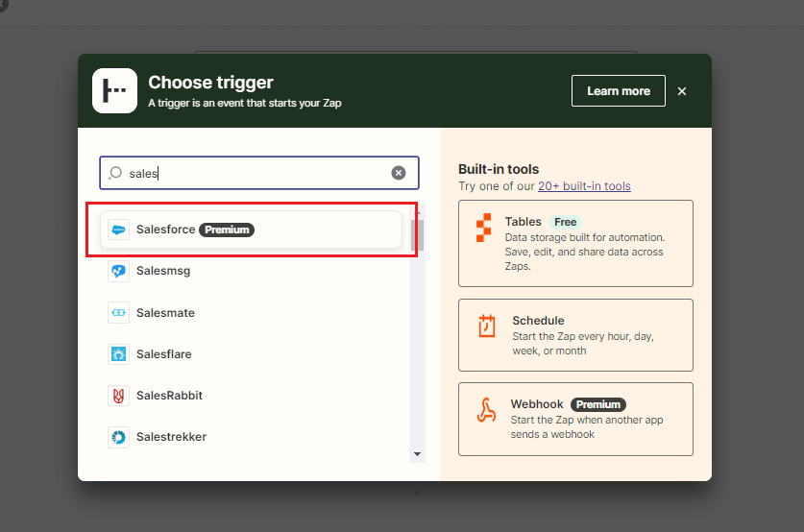Click the Schedule calendar icon
The width and height of the screenshot is (804, 532).
[x=487, y=326]
